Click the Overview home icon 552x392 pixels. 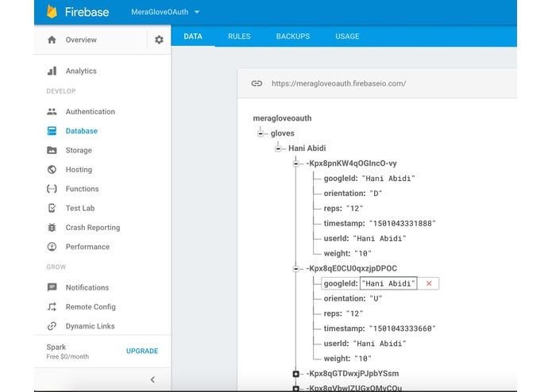tap(52, 40)
